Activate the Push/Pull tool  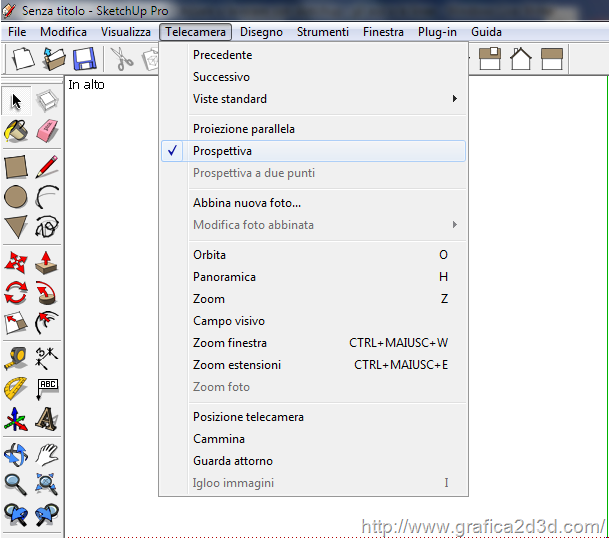[47, 262]
